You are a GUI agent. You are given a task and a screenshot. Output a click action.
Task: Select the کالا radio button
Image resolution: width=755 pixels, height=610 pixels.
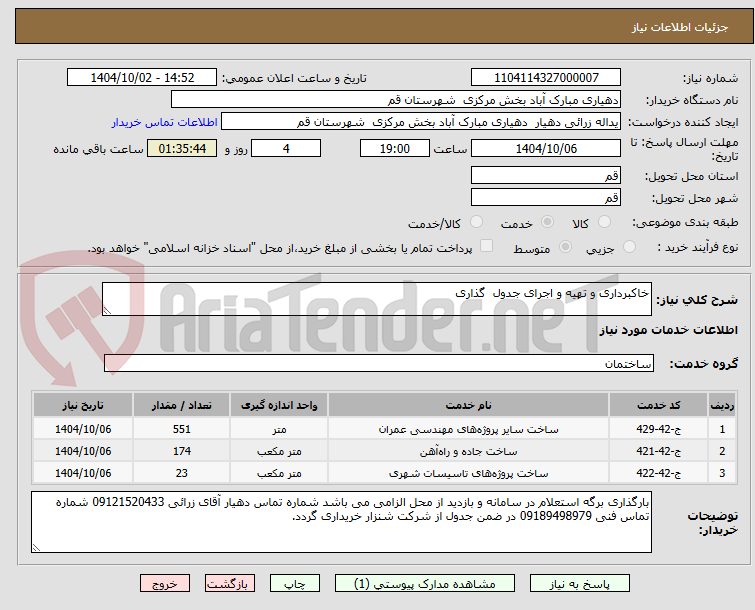pos(604,222)
